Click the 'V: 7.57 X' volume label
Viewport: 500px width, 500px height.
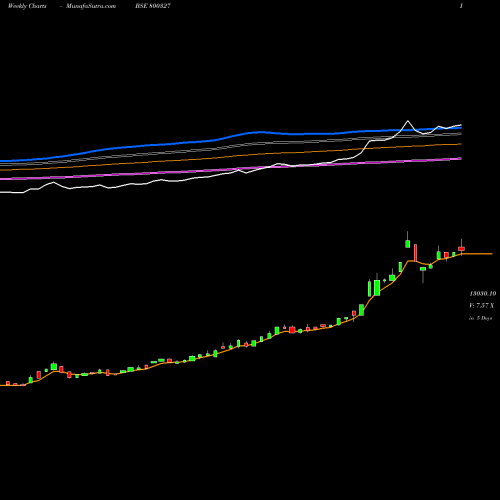coord(482,306)
